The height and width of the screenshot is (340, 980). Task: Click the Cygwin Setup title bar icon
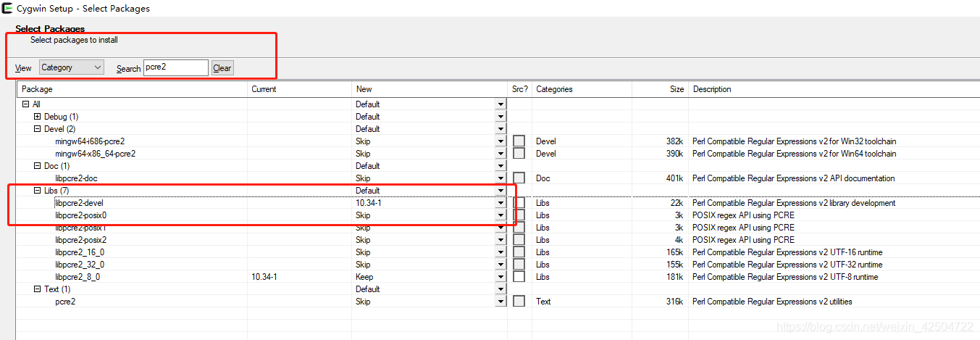7,9
